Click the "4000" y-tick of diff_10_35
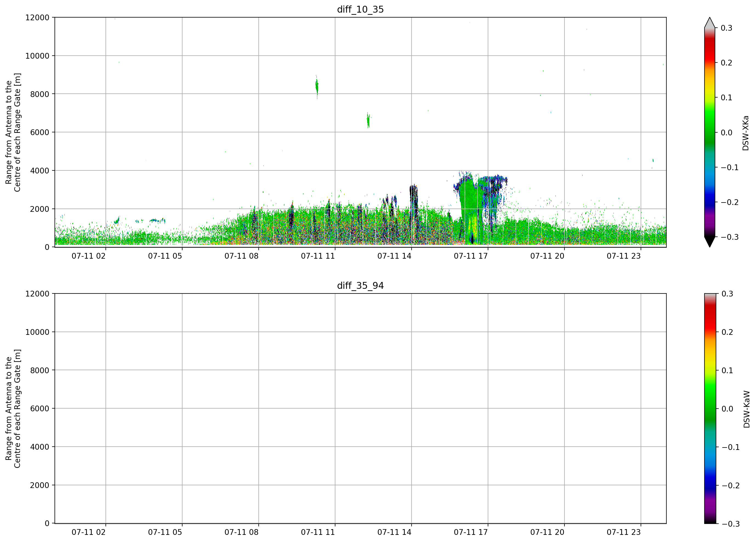This screenshot has width=756, height=542. coord(40,171)
